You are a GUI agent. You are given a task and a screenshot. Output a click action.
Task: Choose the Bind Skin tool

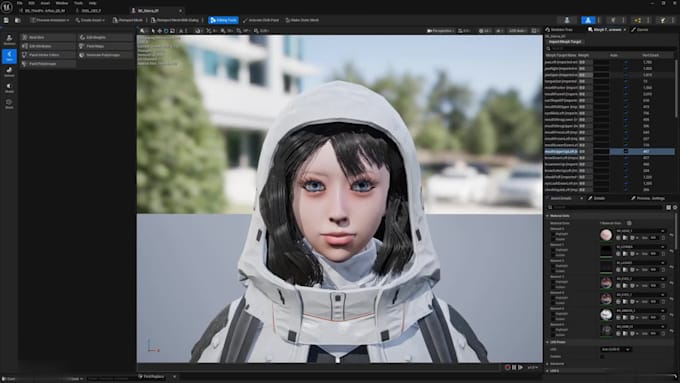point(48,37)
